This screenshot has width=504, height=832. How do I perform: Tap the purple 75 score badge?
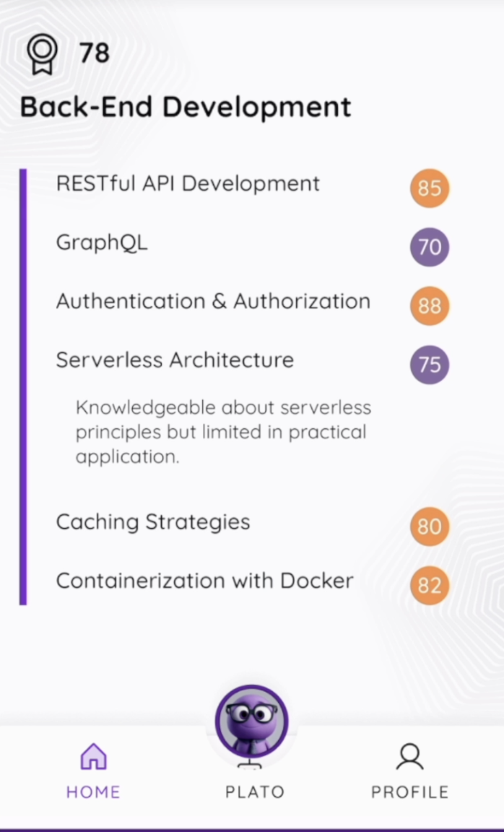click(x=430, y=365)
